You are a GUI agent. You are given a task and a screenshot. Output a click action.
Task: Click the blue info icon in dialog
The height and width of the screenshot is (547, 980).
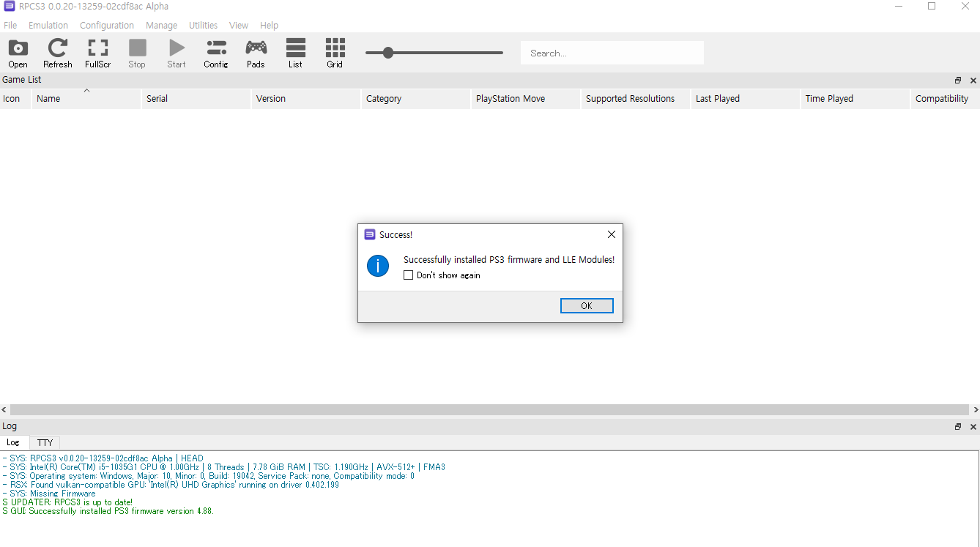point(378,266)
